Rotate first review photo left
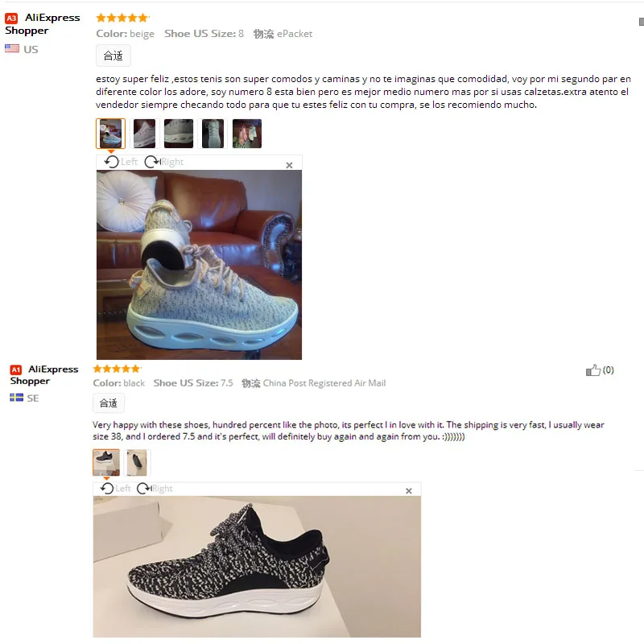 (x=120, y=162)
